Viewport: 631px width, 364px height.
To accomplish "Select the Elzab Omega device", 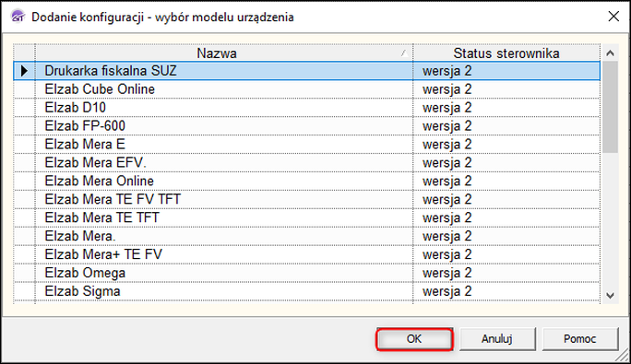I will [306, 273].
